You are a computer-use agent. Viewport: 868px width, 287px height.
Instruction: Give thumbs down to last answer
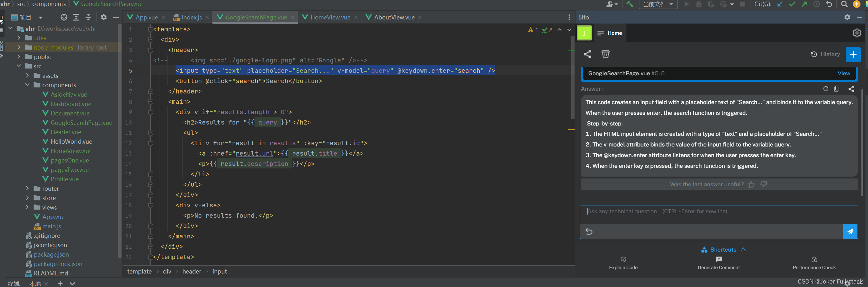(764, 184)
